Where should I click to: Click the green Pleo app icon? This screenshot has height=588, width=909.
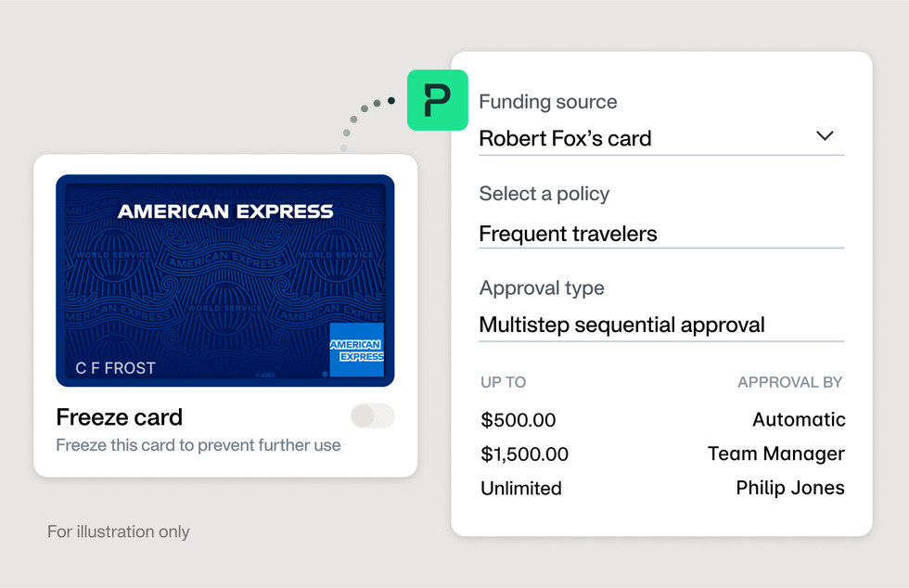click(437, 101)
